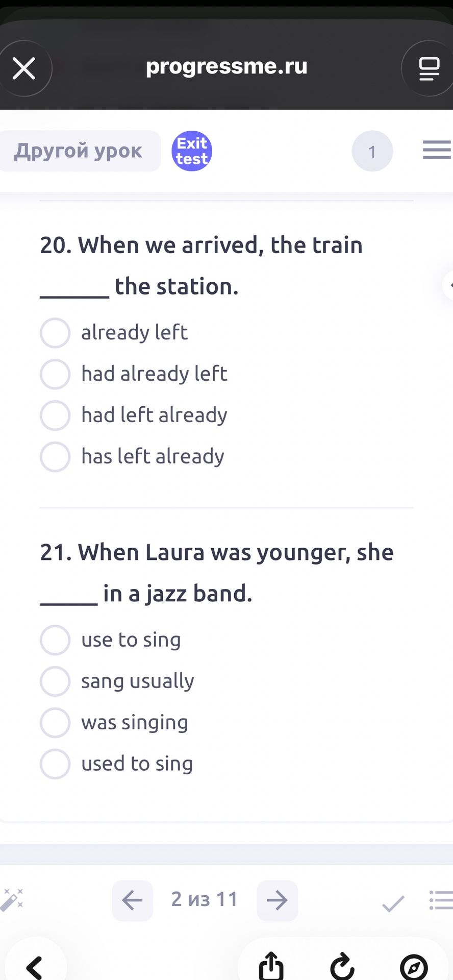Click the number 1 badge
This screenshot has width=453, height=980.
coord(372,151)
